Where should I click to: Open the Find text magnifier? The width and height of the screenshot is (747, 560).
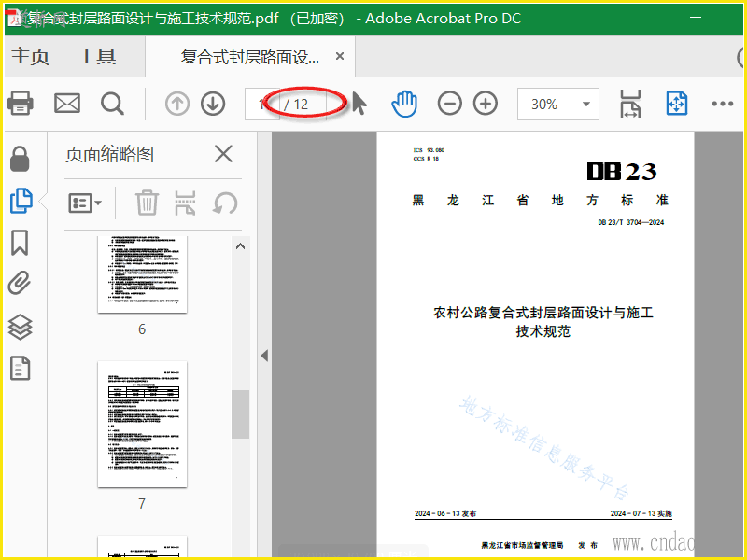click(x=112, y=104)
